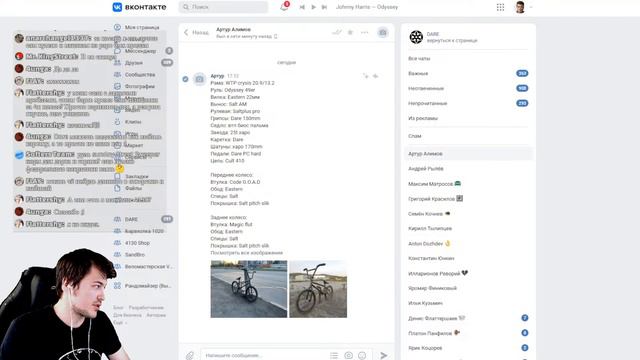Skip to the next track
Viewport: 640px width, 360px height.
pos(324,7)
